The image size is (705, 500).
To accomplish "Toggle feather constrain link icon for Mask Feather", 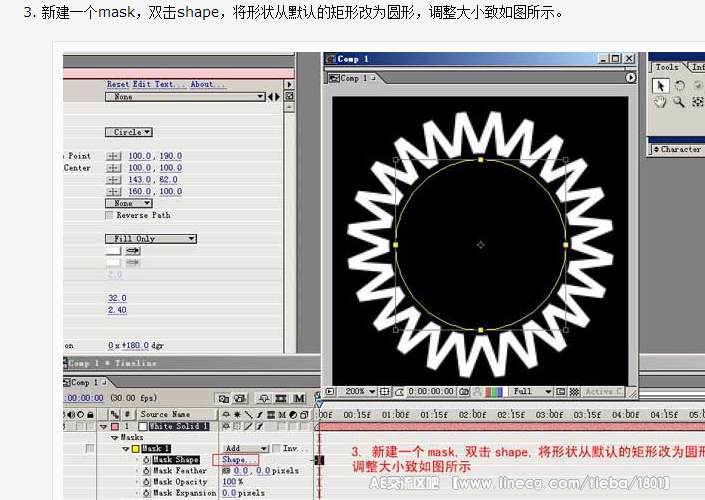I will click(226, 471).
